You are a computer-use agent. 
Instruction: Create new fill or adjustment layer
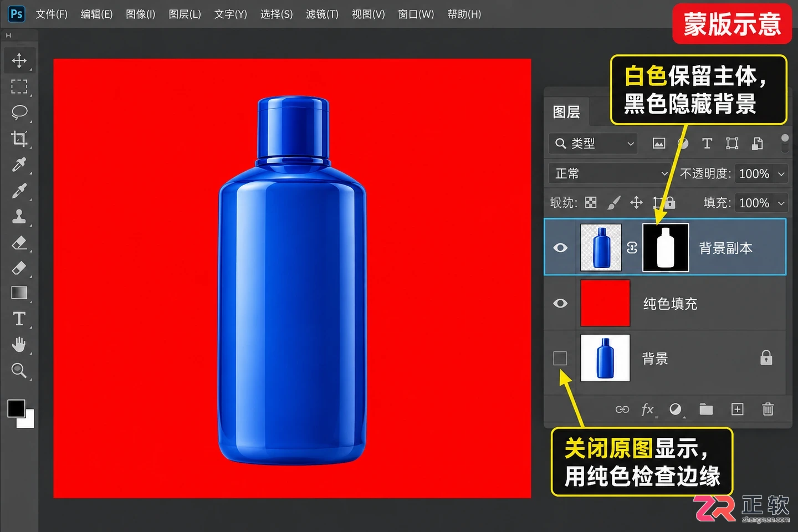click(676, 410)
